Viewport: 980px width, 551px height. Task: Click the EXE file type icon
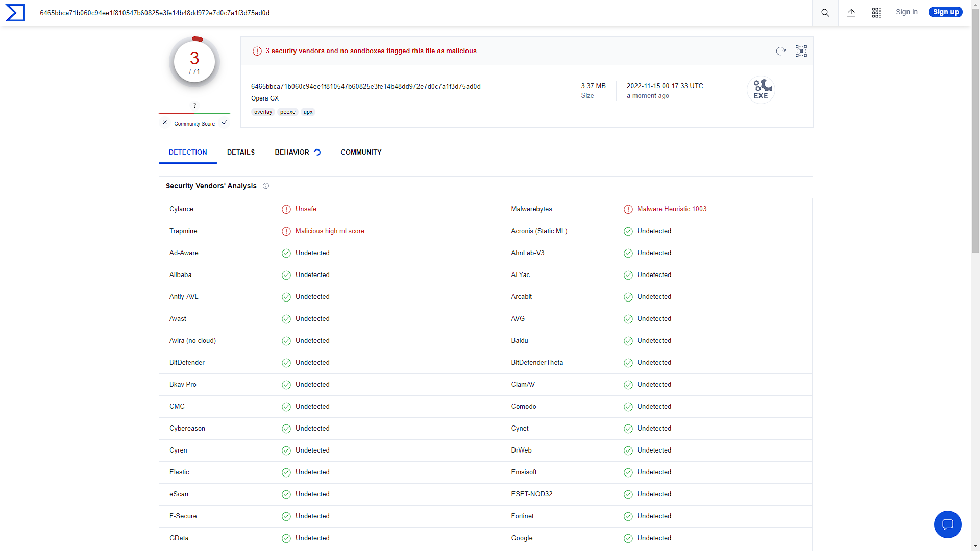click(x=761, y=89)
